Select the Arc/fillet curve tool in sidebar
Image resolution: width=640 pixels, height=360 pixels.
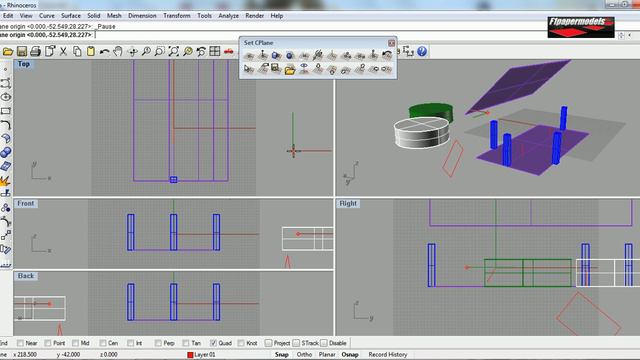[x=6, y=125]
